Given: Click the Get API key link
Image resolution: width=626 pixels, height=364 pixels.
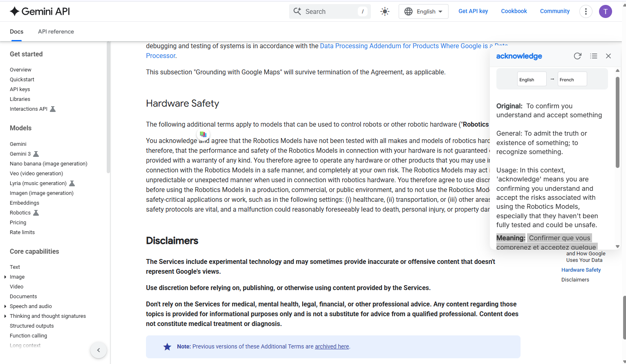Looking at the screenshot, I should click(x=473, y=11).
